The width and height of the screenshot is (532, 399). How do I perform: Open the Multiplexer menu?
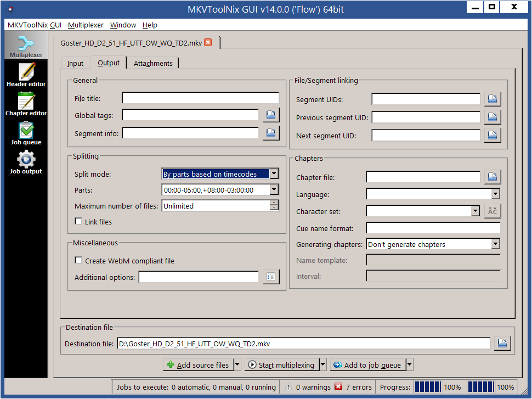pos(86,25)
